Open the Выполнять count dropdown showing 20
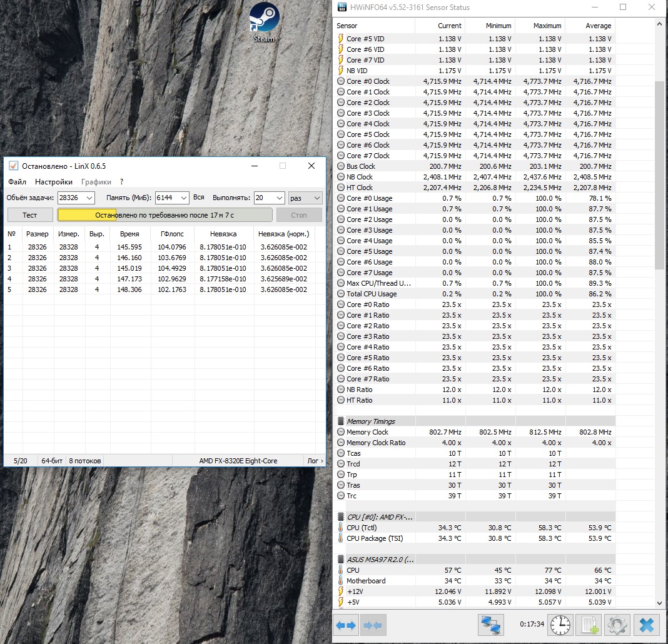 (279, 198)
